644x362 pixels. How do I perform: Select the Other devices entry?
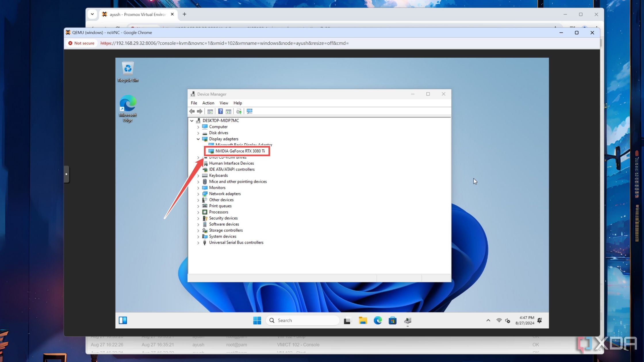[221, 200]
